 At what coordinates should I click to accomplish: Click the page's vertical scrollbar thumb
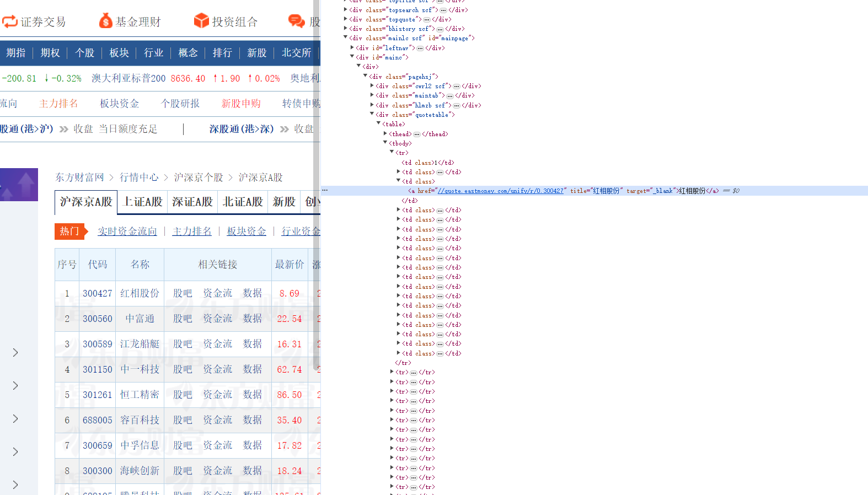coord(317,185)
